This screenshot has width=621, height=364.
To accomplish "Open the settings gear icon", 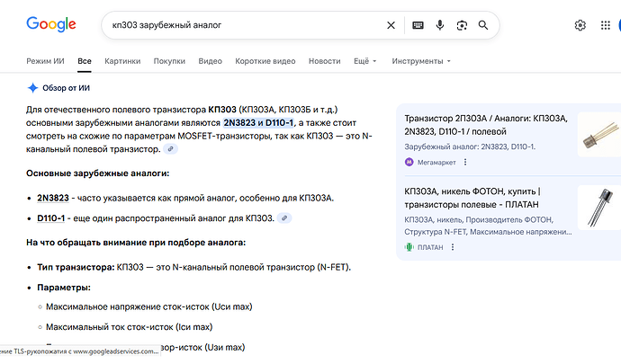I will point(580,25).
